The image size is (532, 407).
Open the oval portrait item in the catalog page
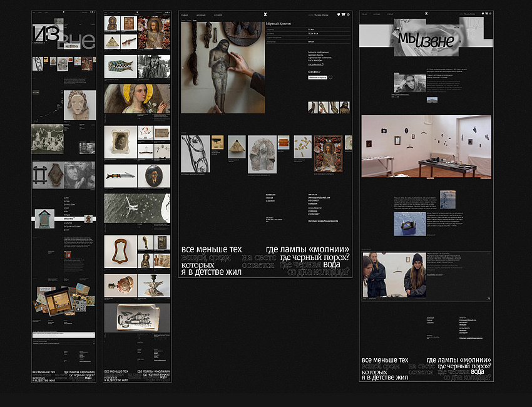[154, 176]
